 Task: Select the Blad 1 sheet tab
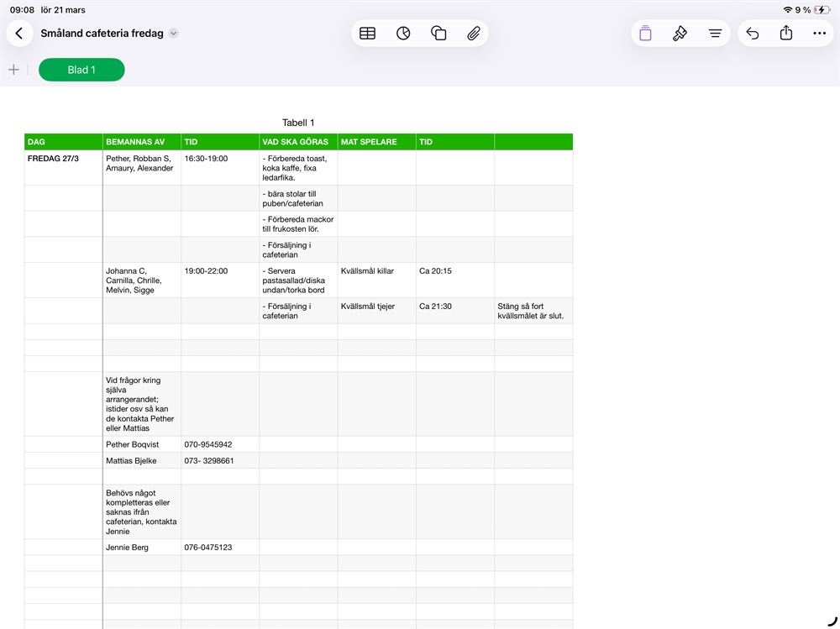81,70
